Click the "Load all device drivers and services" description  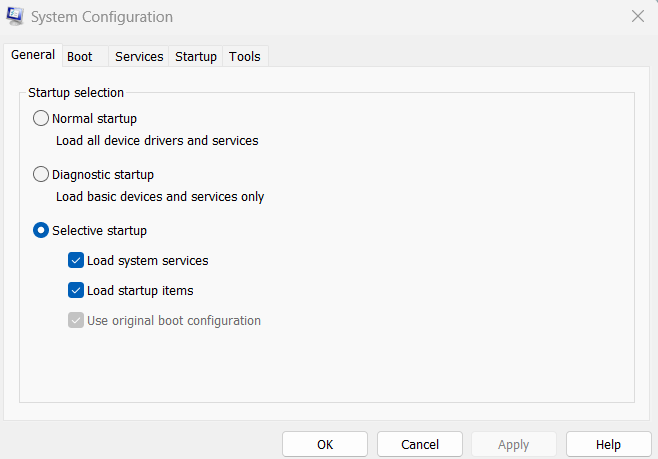157,141
